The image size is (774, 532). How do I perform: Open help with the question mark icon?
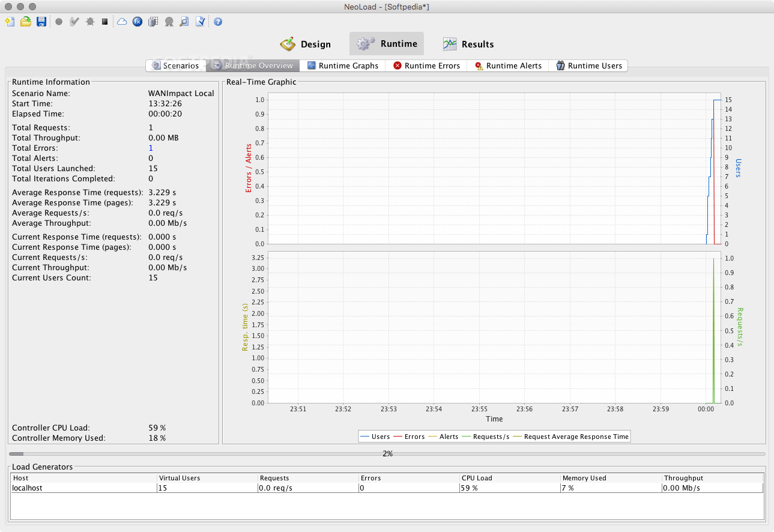[218, 22]
